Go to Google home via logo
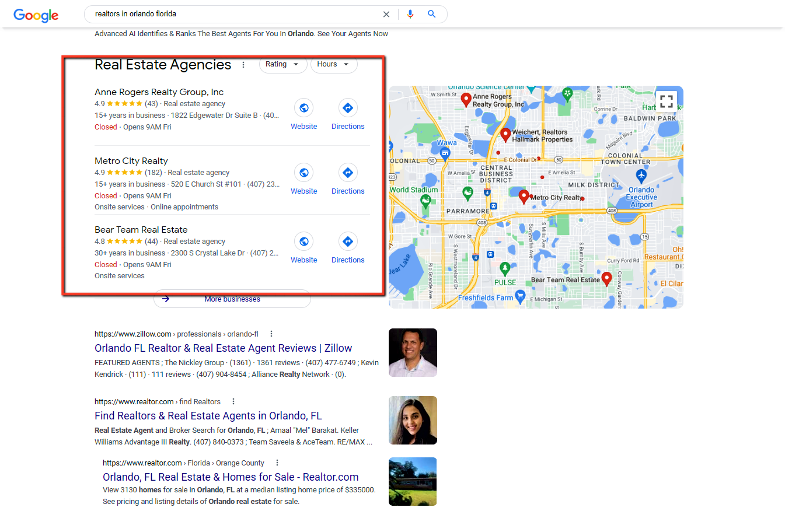785x532 pixels. [36, 15]
